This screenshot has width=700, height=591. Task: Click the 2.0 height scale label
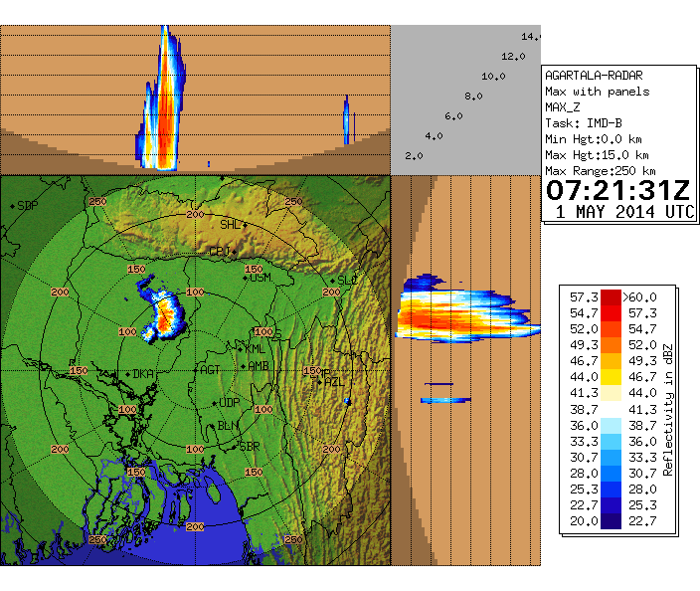pyautogui.click(x=414, y=156)
